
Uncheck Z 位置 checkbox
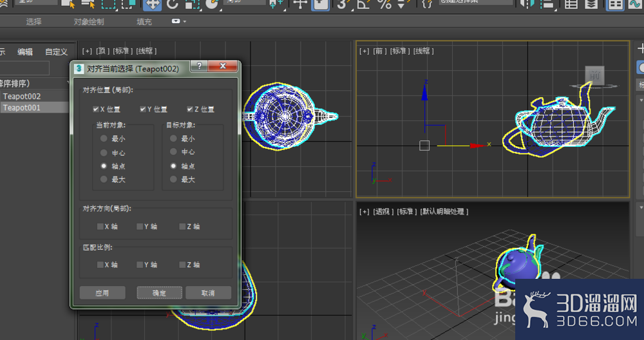coord(190,109)
